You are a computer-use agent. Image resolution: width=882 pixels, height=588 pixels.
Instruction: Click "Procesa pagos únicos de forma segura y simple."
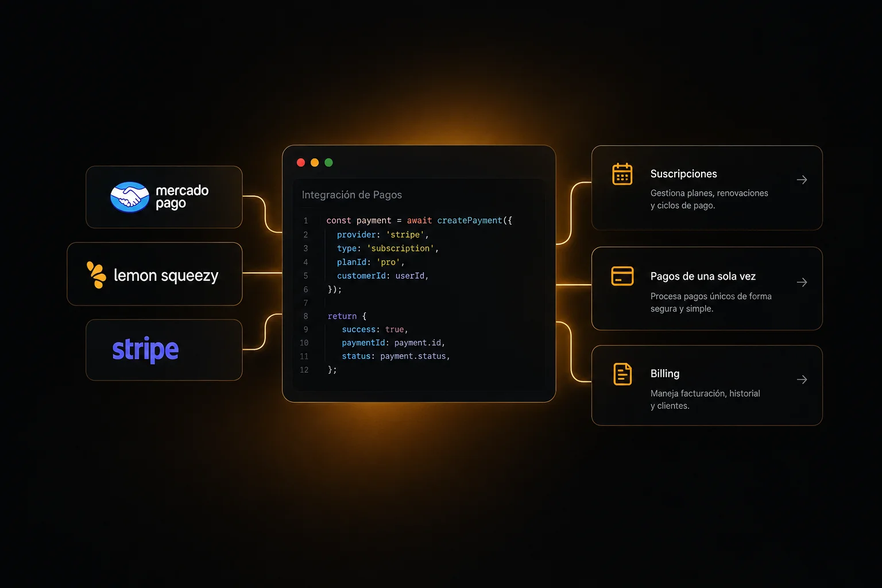pos(711,303)
